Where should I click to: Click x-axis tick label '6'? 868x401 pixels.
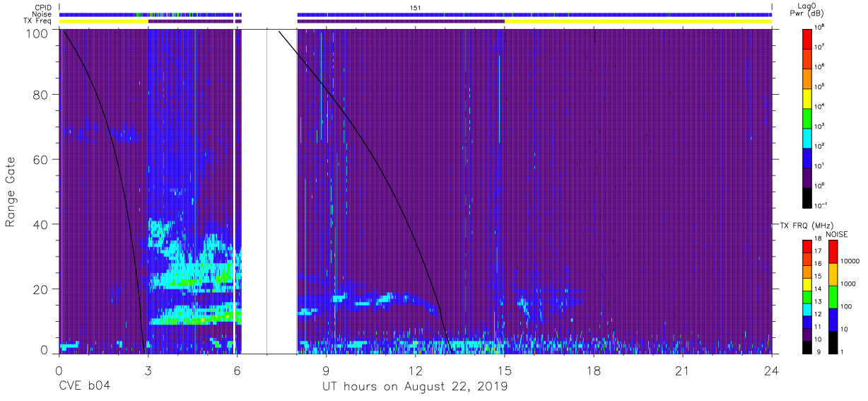tap(237, 370)
